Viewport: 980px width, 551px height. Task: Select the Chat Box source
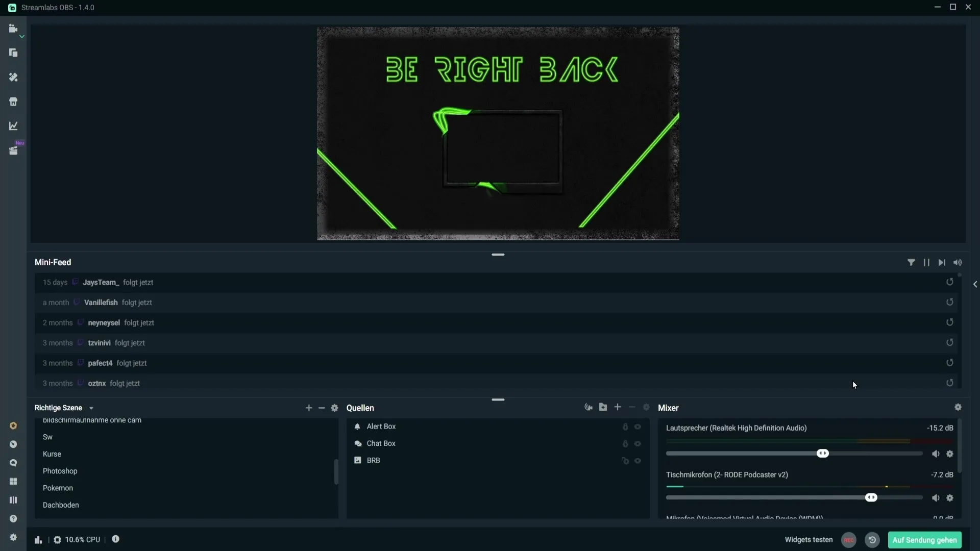click(x=498, y=443)
